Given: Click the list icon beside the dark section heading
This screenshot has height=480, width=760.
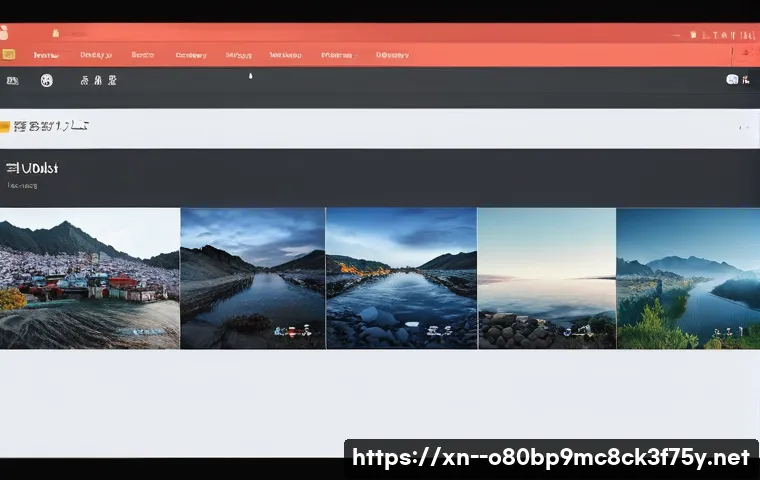Looking at the screenshot, I should pyautogui.click(x=11, y=169).
